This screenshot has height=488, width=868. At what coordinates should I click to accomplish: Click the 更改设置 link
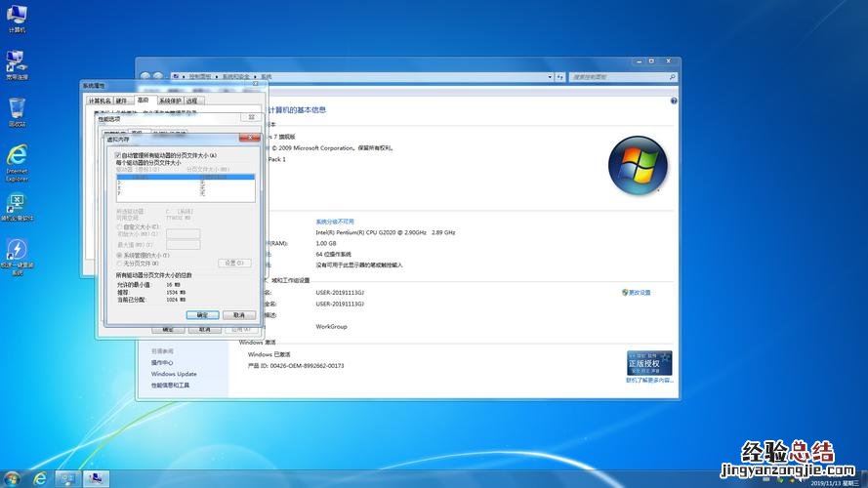639,293
